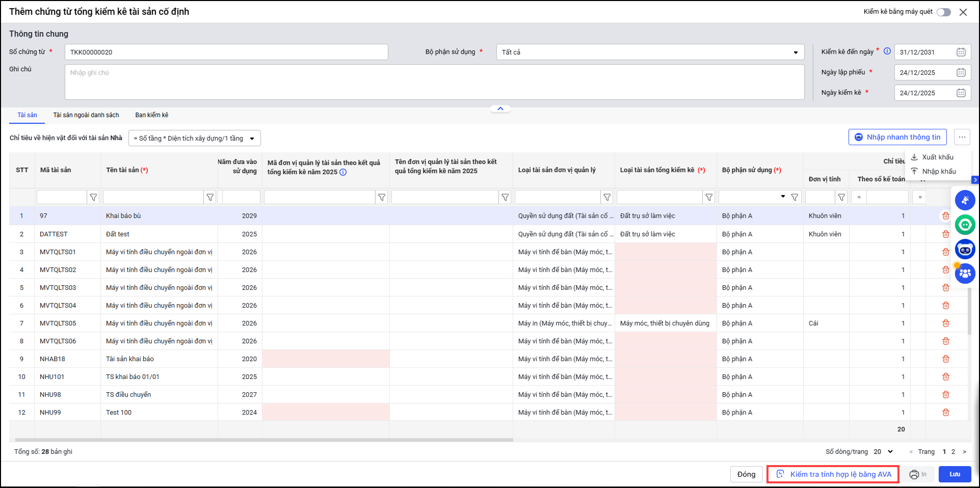Viewport: 980px width, 488px height.
Task: Click filter icon for Tên tài sản column
Action: 210,197
